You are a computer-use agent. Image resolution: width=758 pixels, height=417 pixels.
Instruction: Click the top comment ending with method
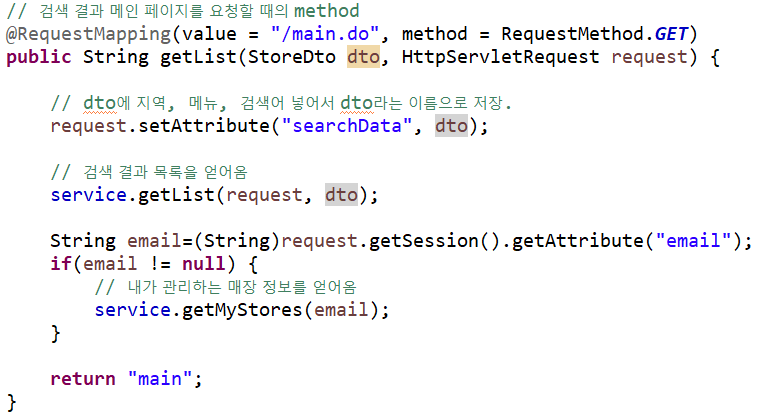click(183, 12)
